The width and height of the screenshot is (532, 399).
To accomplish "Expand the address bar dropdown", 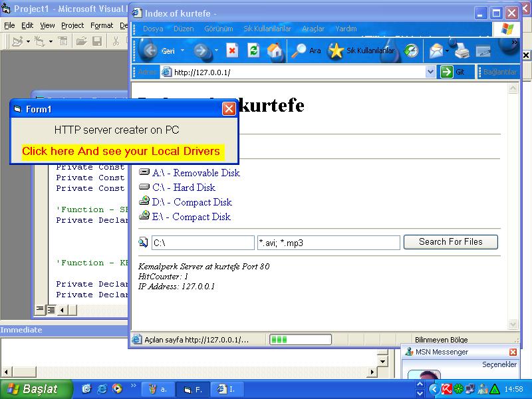I will [430, 72].
